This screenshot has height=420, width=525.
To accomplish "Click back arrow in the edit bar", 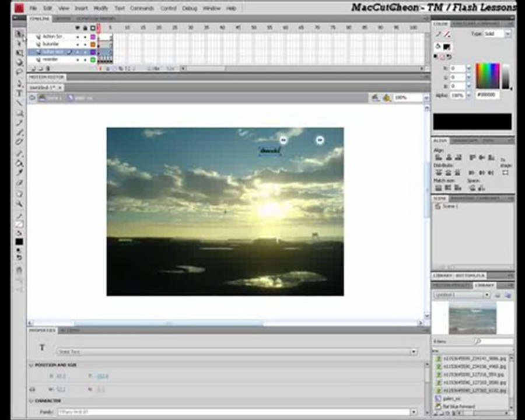I will [32, 98].
